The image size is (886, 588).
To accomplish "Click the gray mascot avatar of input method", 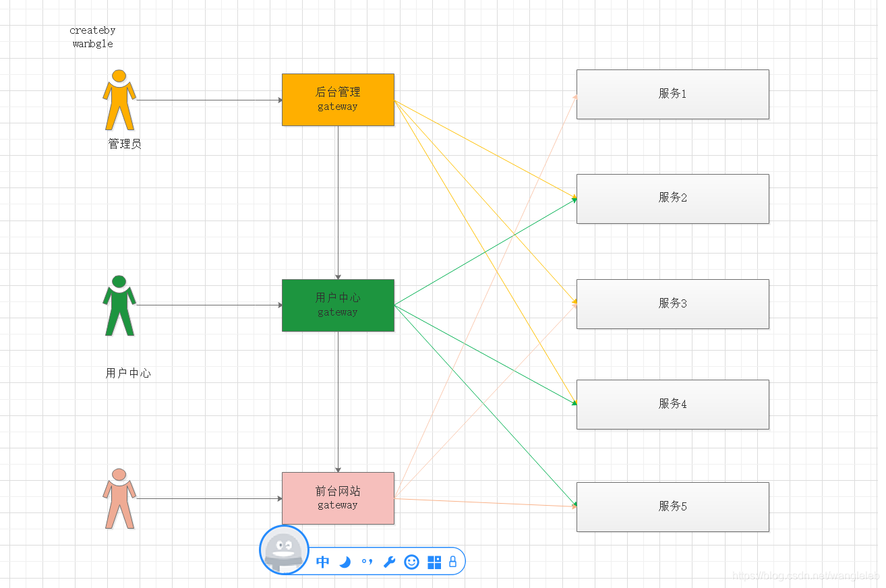I will point(284,550).
